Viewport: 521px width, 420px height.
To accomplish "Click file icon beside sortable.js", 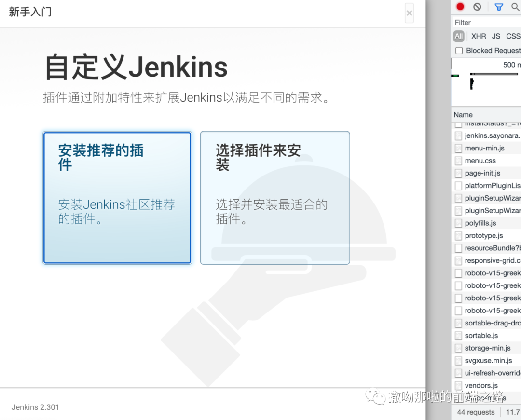I will point(459,336).
